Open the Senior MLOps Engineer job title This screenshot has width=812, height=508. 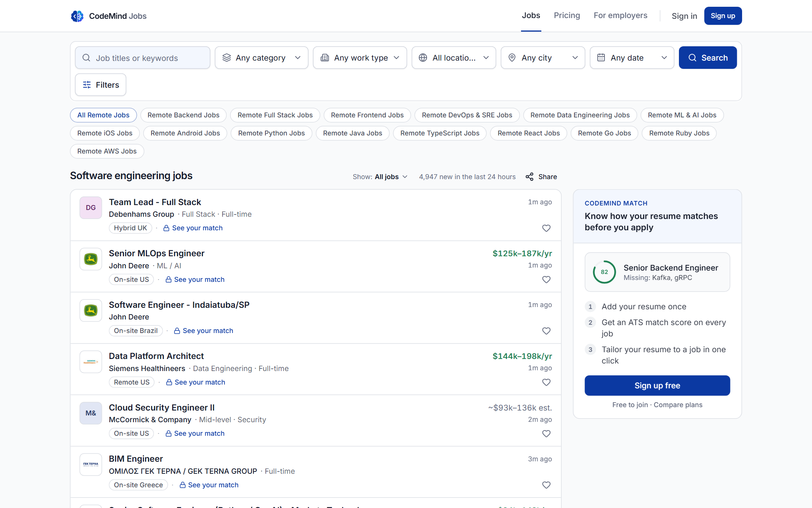coord(156,253)
